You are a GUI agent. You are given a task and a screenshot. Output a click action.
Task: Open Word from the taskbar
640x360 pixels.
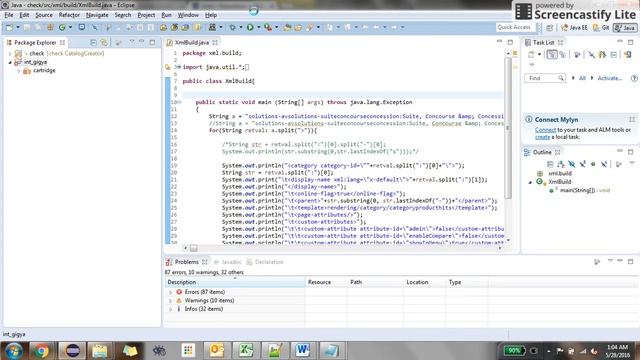302,351
